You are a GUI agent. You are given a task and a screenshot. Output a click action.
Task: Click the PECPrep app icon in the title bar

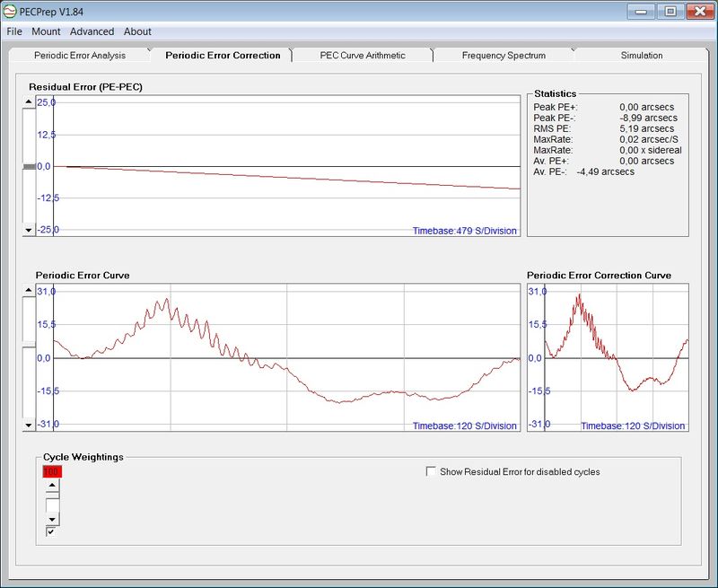click(x=9, y=12)
